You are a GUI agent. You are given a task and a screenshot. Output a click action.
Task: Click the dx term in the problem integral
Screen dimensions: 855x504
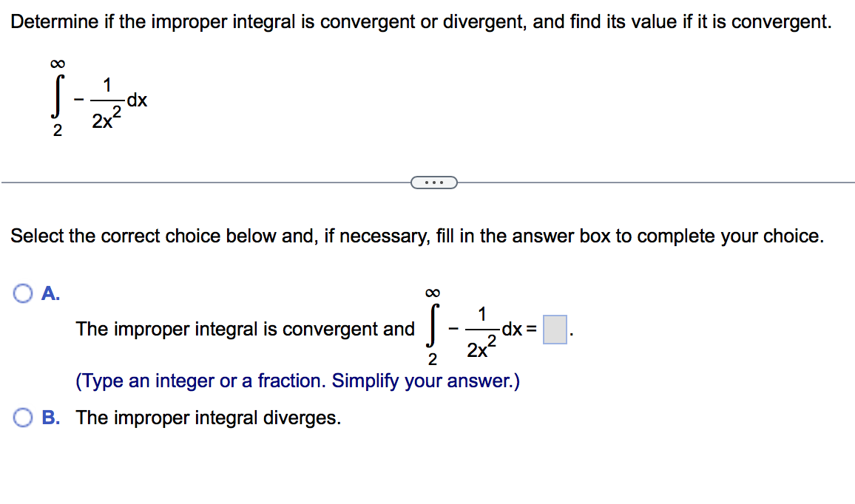138,100
